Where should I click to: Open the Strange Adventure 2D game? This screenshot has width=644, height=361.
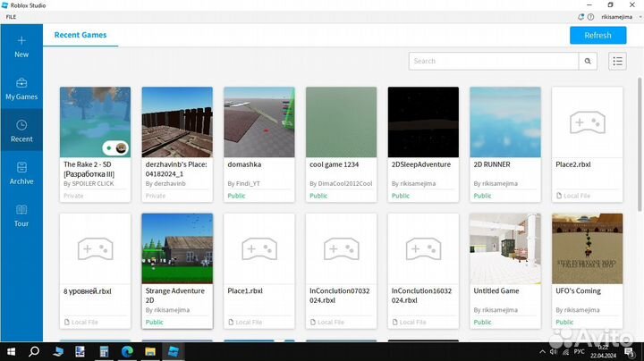click(x=177, y=248)
